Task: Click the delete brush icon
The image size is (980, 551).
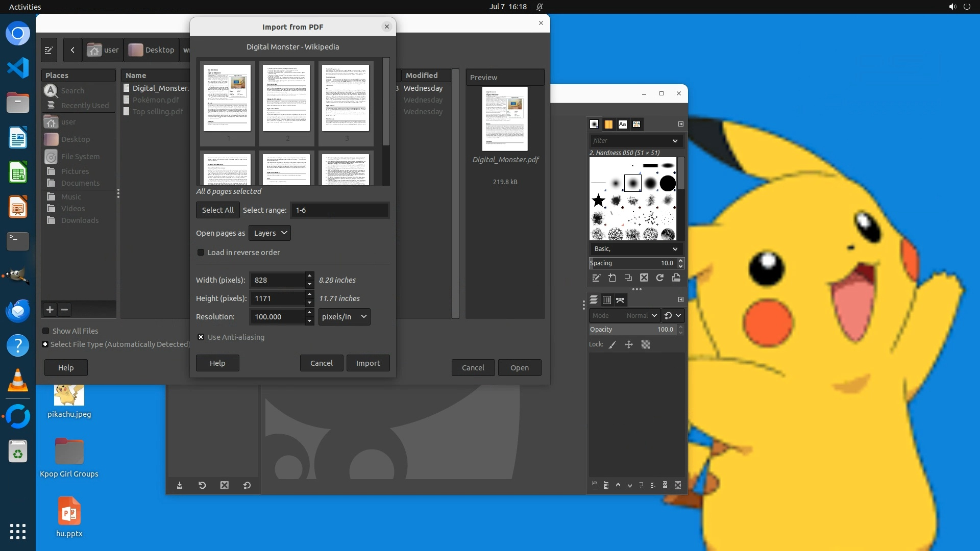Action: click(644, 278)
